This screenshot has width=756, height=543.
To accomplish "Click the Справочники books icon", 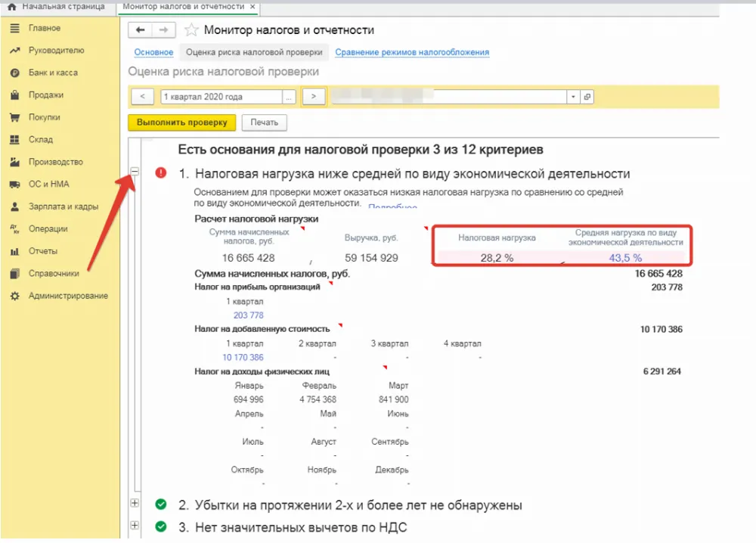I will 15,274.
